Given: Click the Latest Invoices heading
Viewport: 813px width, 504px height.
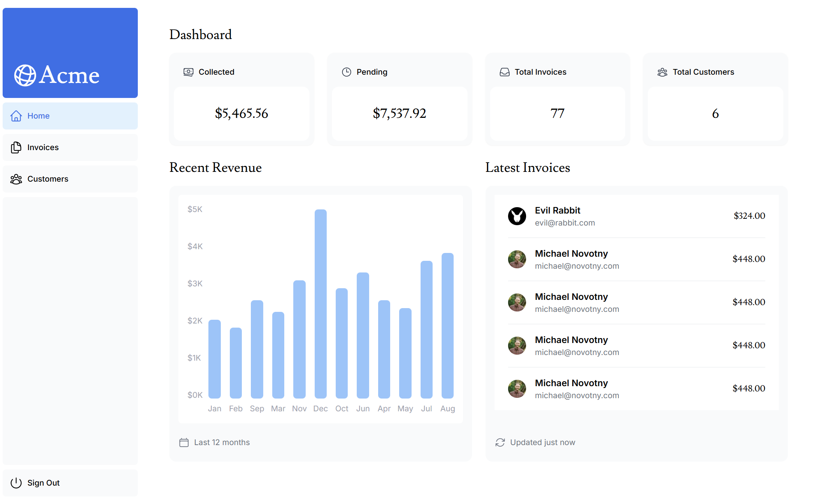Looking at the screenshot, I should [528, 168].
